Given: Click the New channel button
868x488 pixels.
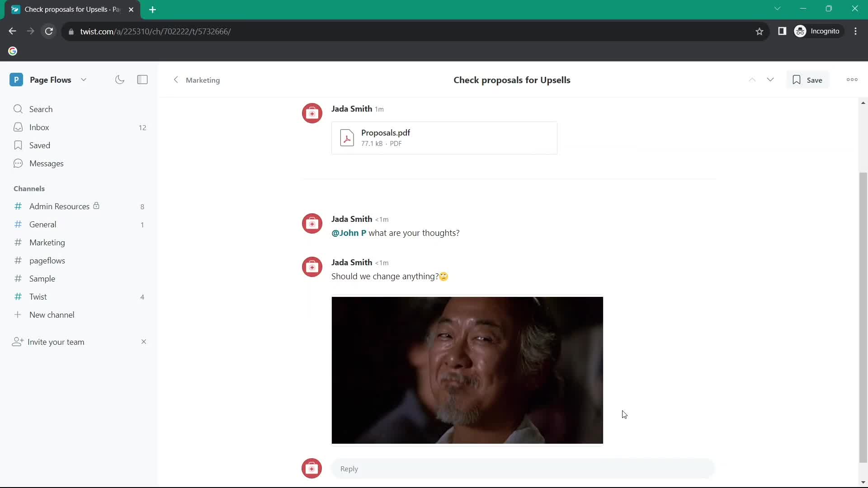Looking at the screenshot, I should (51, 314).
